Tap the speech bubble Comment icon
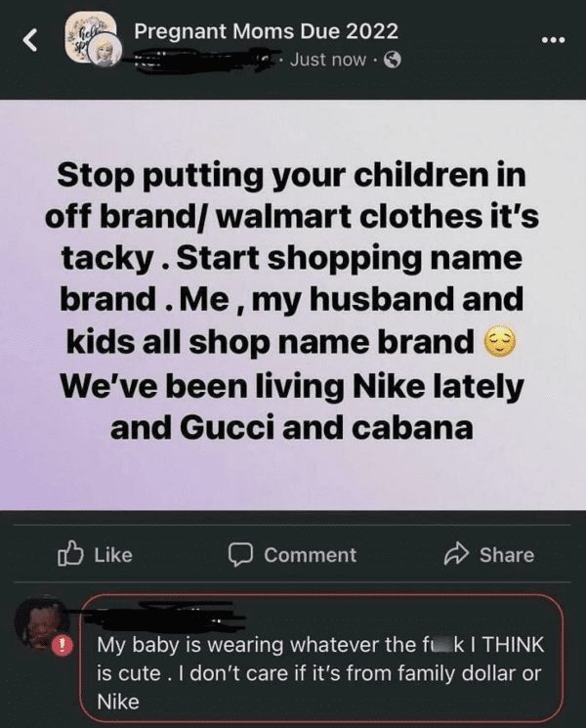This screenshot has height=728, width=586. 240,555
